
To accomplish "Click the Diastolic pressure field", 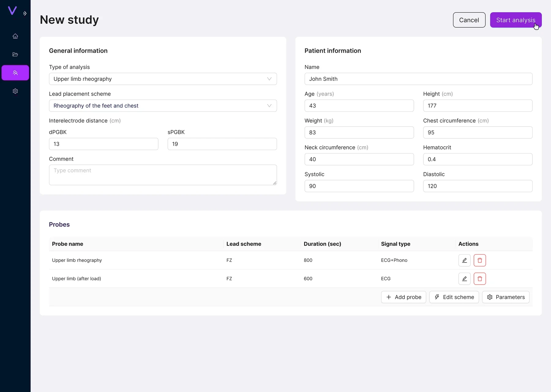I will pos(478,186).
